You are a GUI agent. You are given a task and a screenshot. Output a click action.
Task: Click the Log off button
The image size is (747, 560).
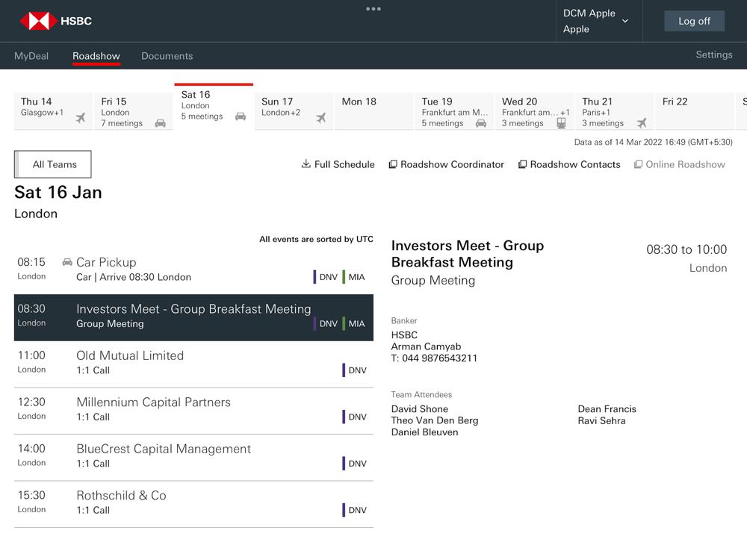694,21
